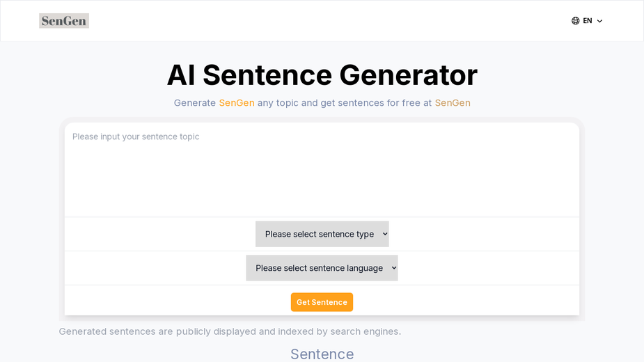This screenshot has width=644, height=362.
Task: Click empty space left of Get Sentence button
Action: click(177, 302)
